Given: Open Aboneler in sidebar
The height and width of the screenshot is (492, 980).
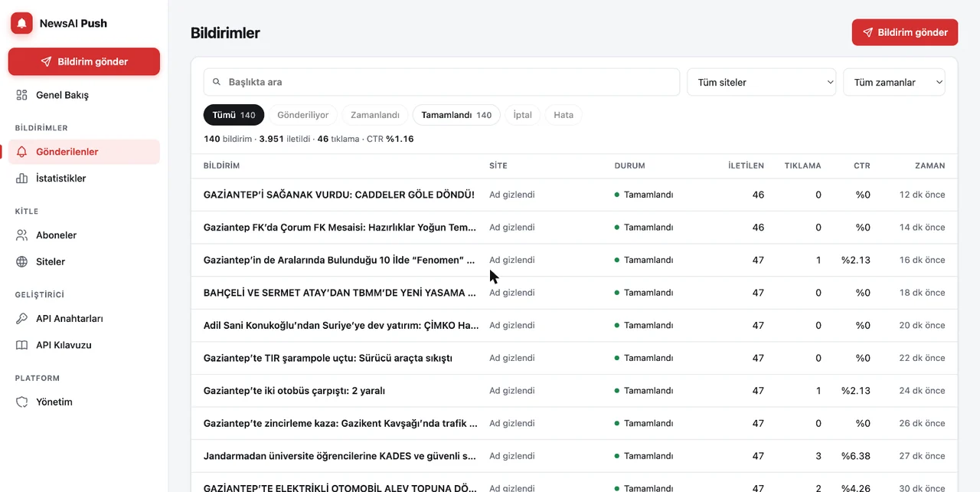Looking at the screenshot, I should pyautogui.click(x=84, y=235).
